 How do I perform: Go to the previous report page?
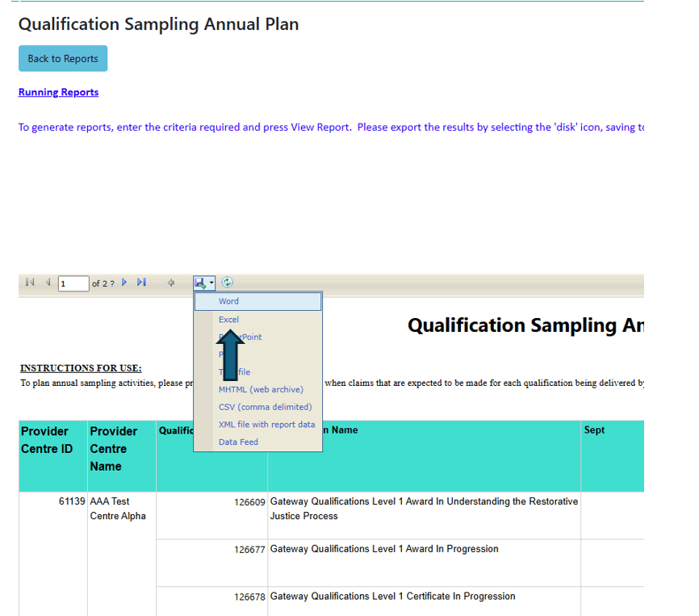[x=48, y=283]
